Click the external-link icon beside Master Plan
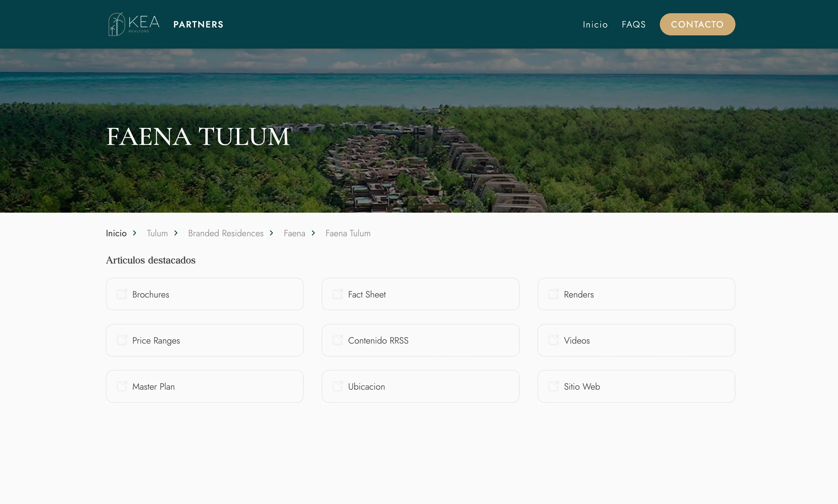 click(x=122, y=386)
